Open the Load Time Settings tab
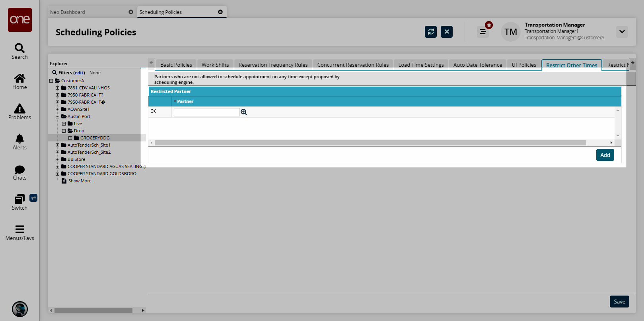 click(x=421, y=65)
